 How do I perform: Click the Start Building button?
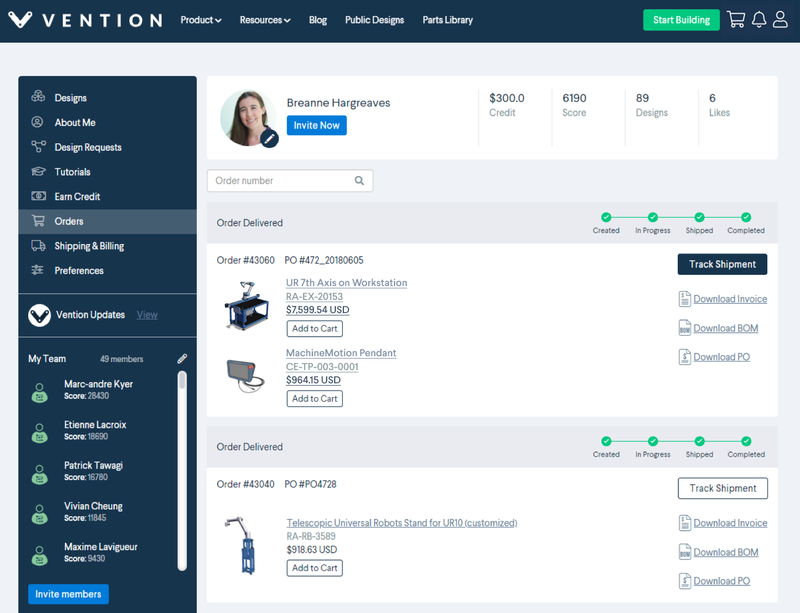pyautogui.click(x=681, y=20)
